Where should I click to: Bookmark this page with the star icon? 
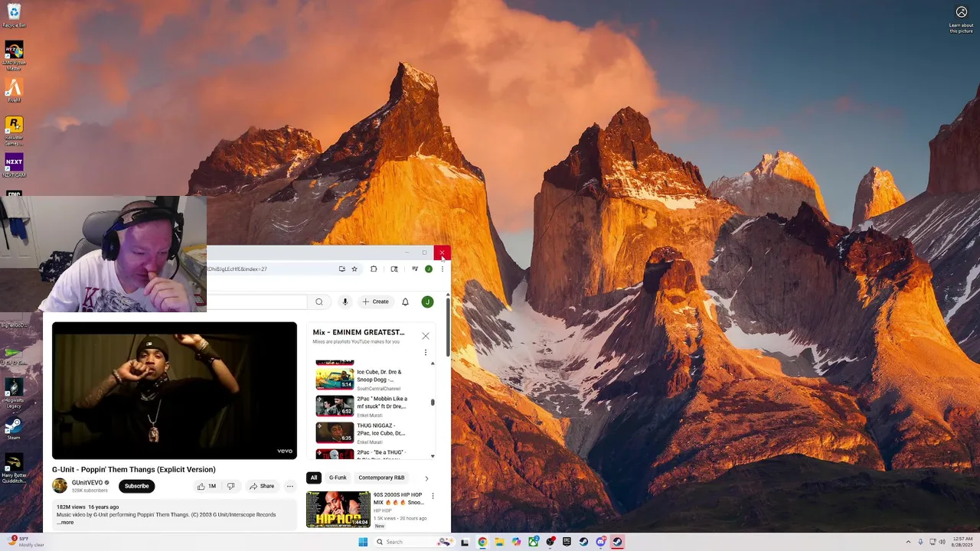point(354,269)
